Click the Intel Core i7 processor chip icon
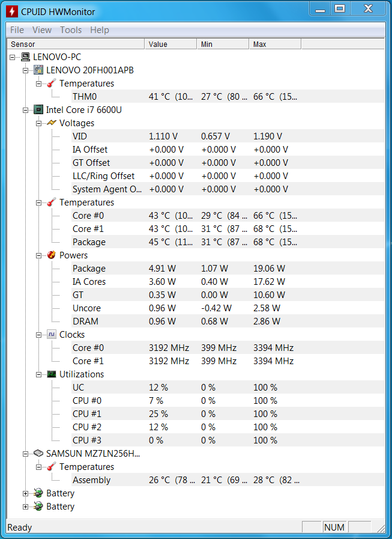Viewport: 392px width, 539px height. [38, 110]
